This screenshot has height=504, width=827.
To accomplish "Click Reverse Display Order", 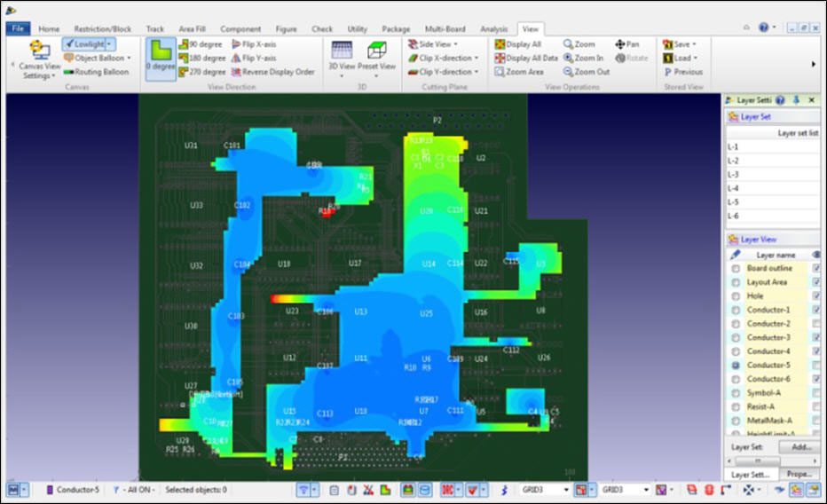I will (x=272, y=72).
